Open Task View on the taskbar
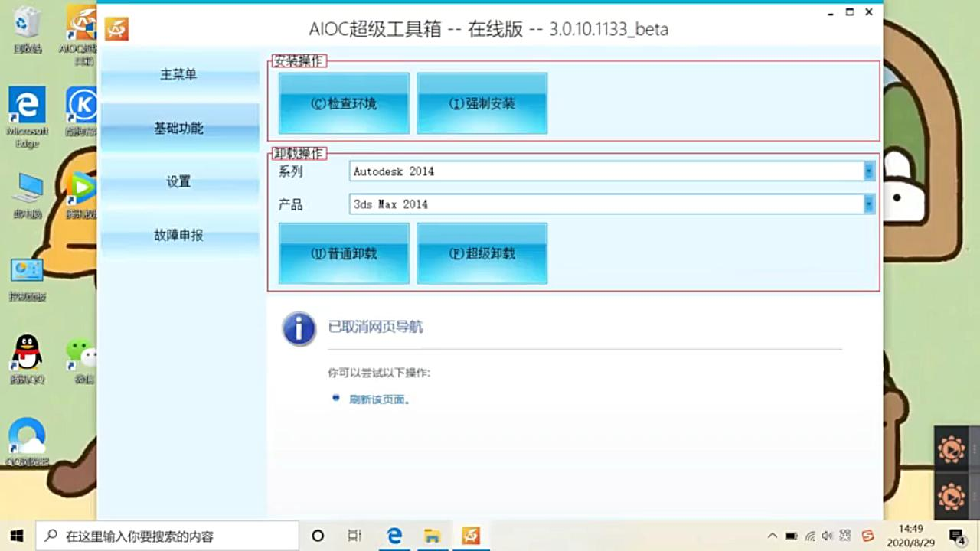Screen dimensions: 980x551 coord(354,536)
